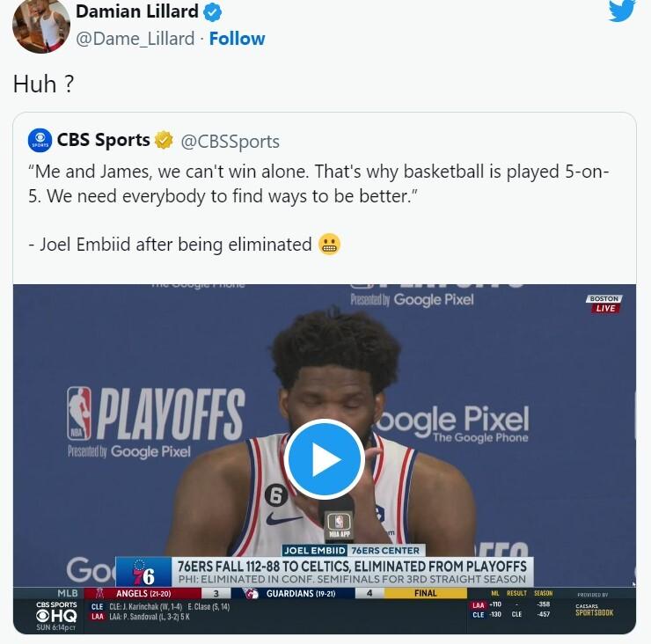Click the quoted tweet text about Embiid
The width and height of the screenshot is (651, 644).
(318, 208)
